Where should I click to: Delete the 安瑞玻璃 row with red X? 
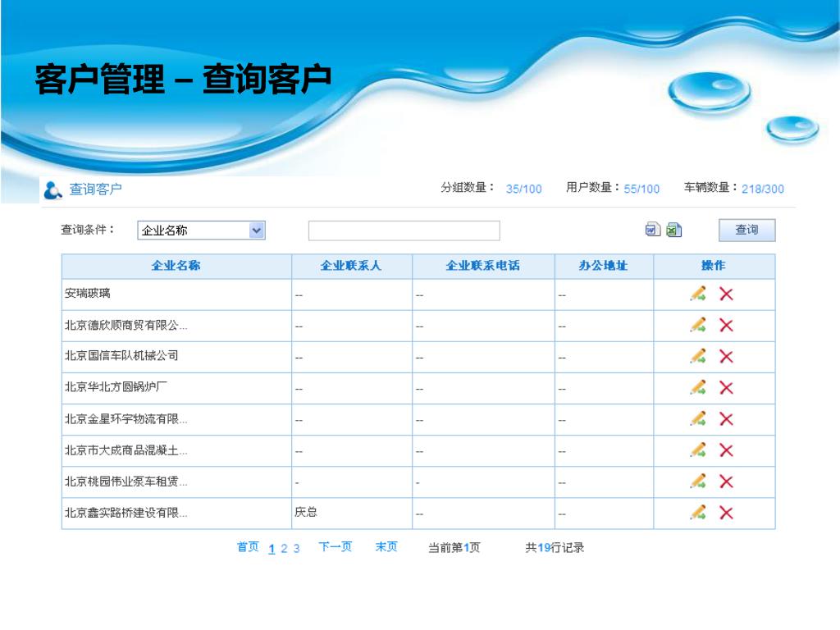pos(727,294)
